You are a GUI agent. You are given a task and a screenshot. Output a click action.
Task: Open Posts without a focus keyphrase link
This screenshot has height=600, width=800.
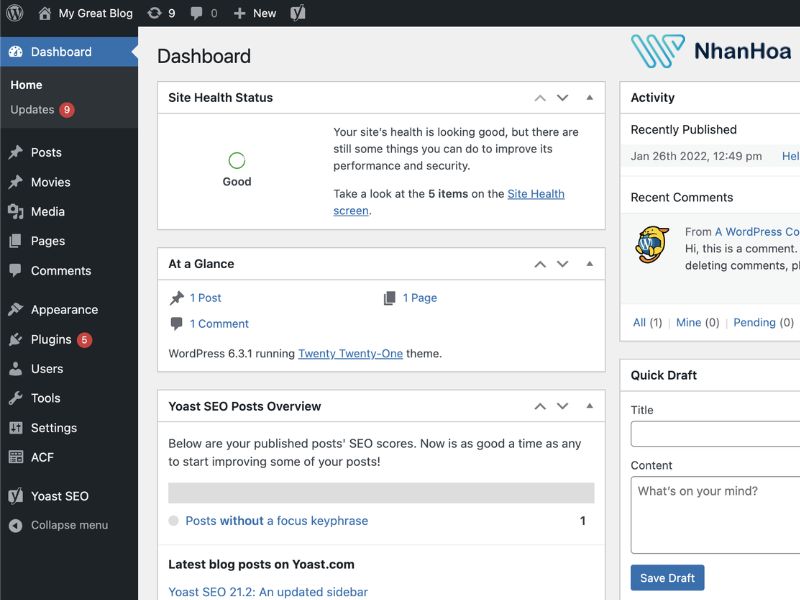click(x=277, y=521)
